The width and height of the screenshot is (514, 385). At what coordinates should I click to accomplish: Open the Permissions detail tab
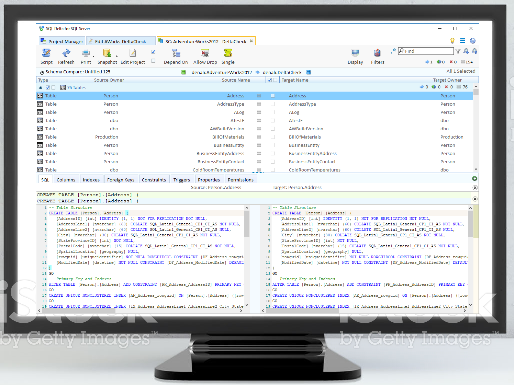tap(241, 180)
